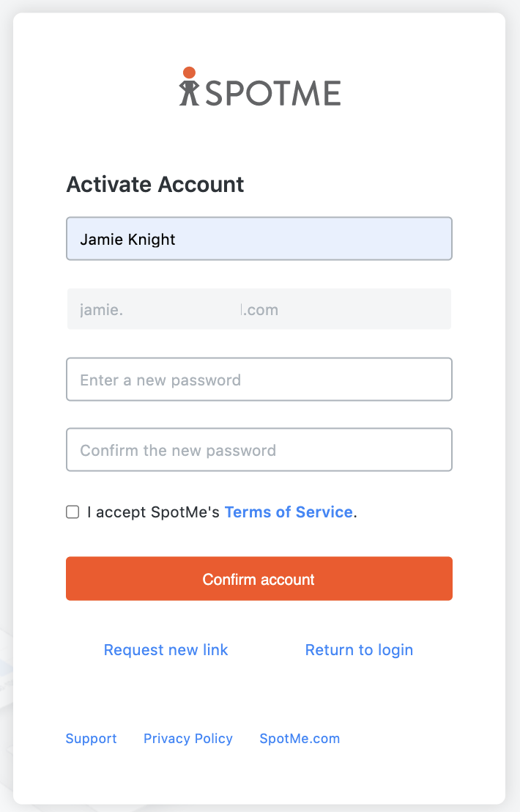
Task: Go back via Return to login
Action: [x=359, y=650]
